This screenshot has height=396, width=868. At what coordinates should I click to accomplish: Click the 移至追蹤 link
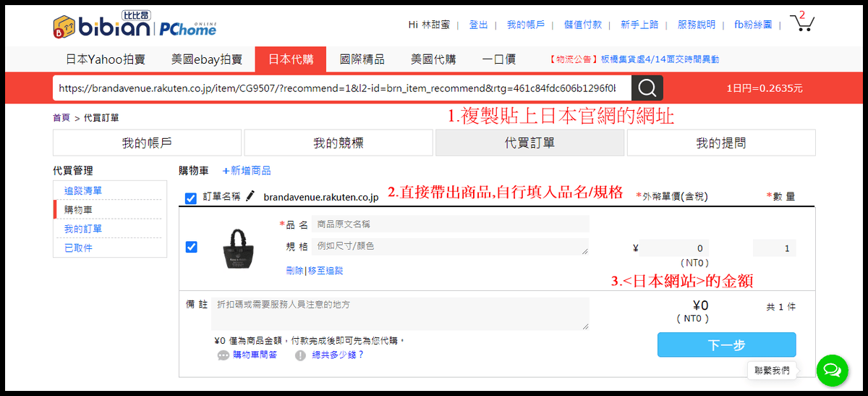tap(325, 271)
